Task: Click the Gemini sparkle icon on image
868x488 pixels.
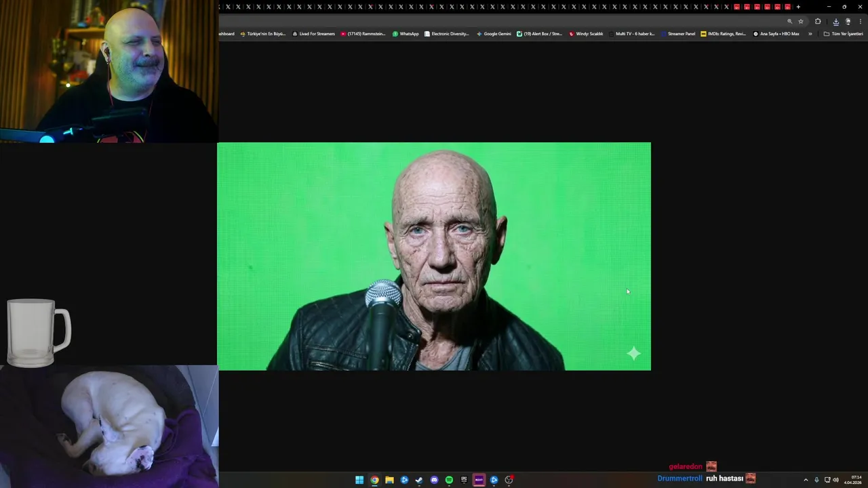Action: point(633,353)
